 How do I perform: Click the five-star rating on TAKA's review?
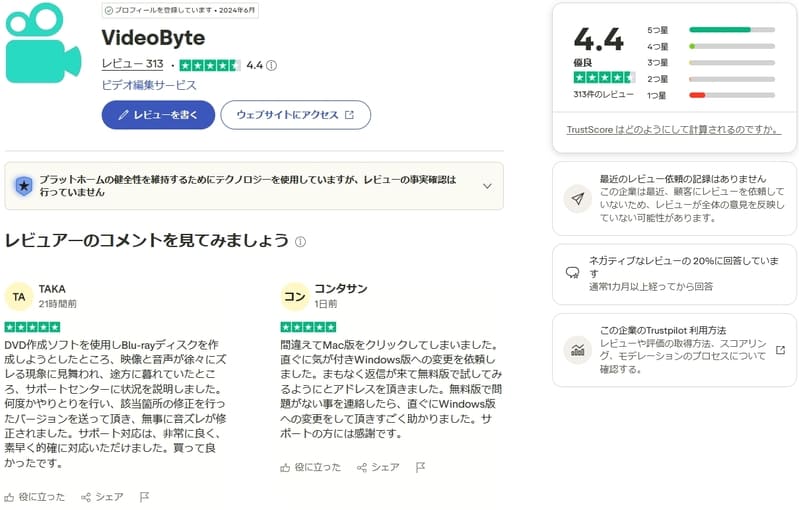pyautogui.click(x=32, y=327)
